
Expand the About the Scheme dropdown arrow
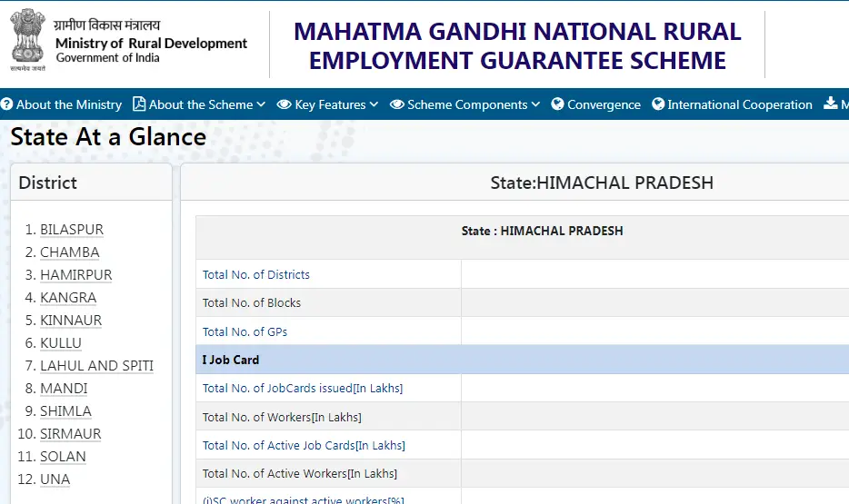click(261, 104)
